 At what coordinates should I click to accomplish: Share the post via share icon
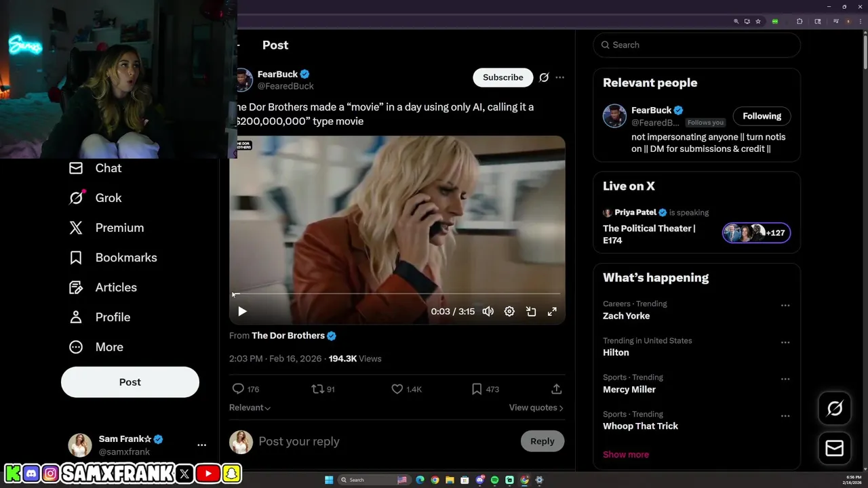click(556, 389)
